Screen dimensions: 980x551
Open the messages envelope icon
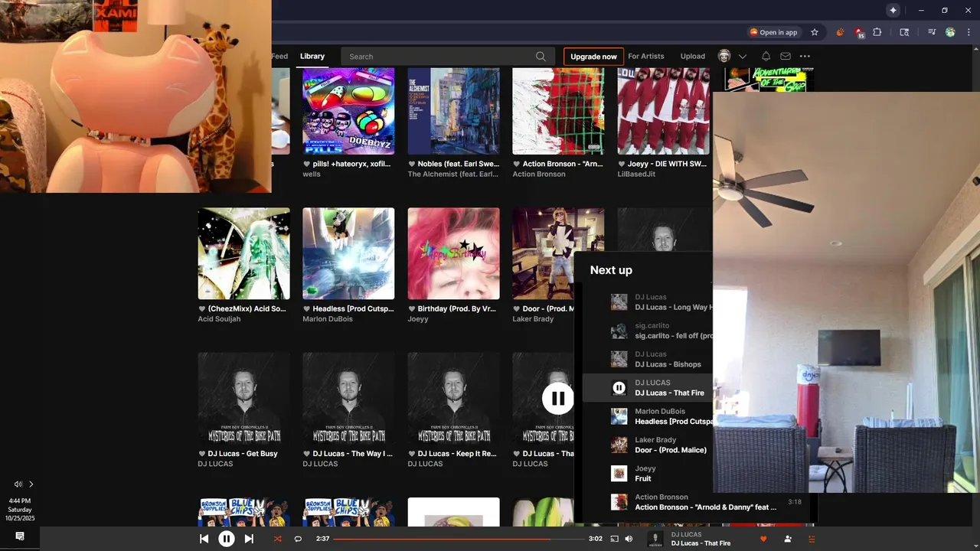[x=786, y=56]
